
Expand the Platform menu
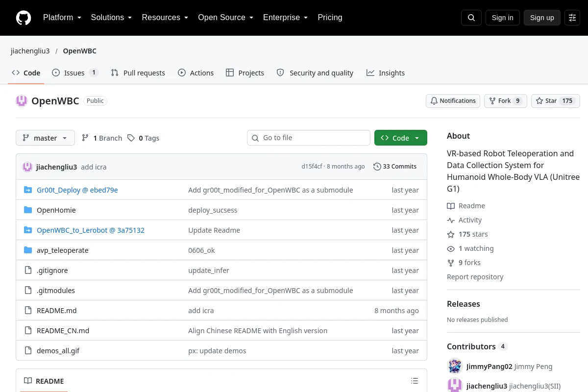62,18
